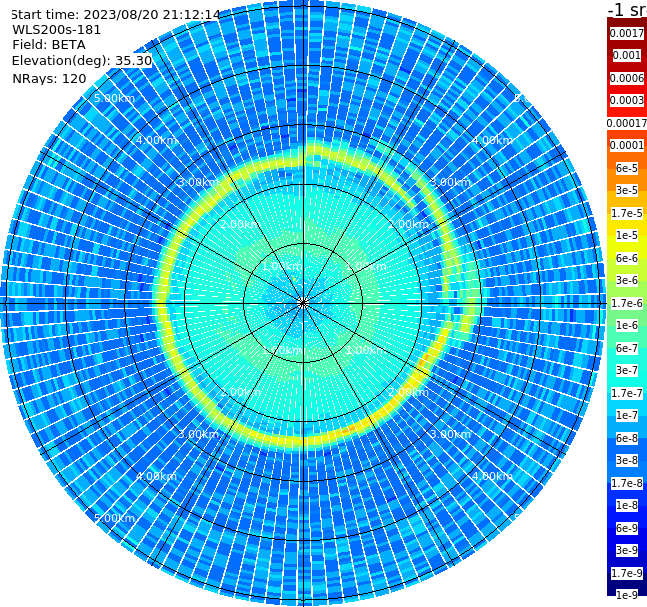Click the lower-right 4.00km range label

click(x=492, y=476)
